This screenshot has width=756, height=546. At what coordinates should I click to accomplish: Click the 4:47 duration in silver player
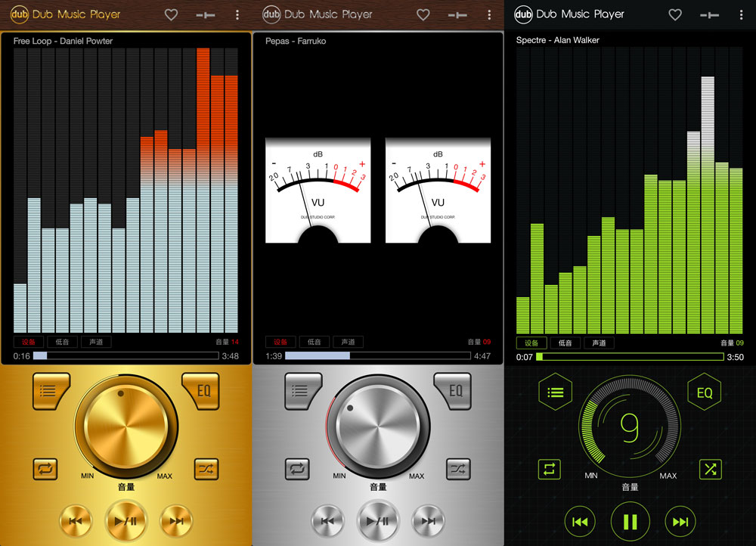(482, 356)
